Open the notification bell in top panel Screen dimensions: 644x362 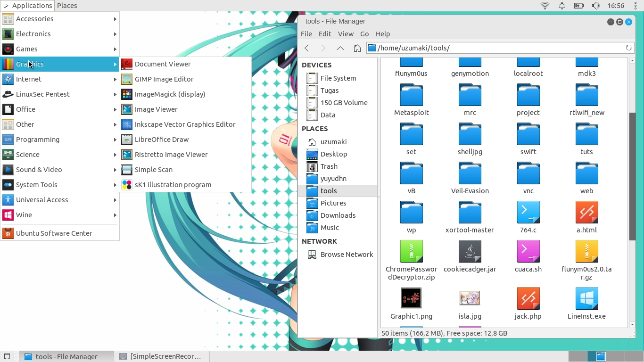tap(562, 6)
